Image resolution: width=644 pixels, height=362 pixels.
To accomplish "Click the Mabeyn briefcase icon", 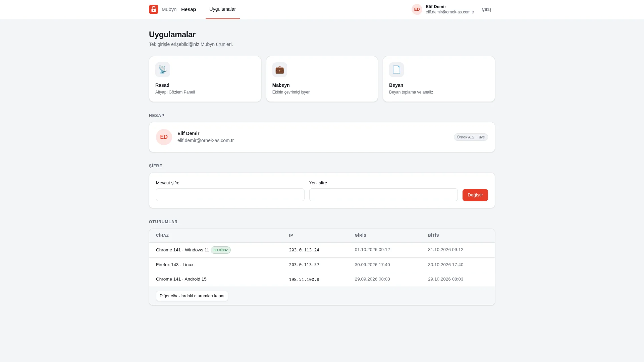I will click(280, 70).
